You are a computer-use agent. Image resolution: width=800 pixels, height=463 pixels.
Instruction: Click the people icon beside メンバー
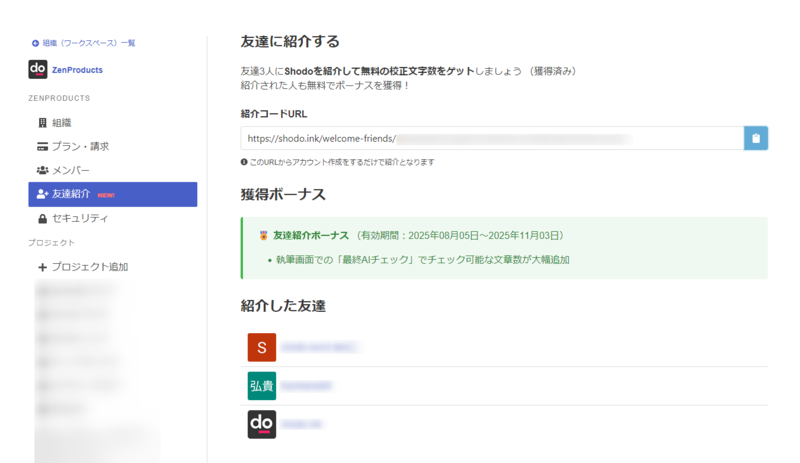[42, 170]
